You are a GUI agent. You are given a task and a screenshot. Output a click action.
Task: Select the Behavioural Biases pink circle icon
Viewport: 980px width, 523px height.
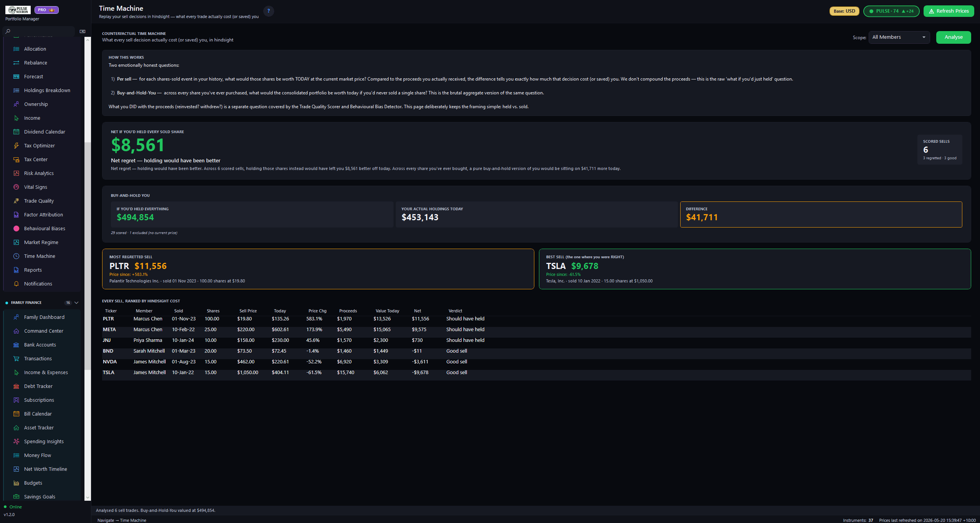pyautogui.click(x=16, y=229)
